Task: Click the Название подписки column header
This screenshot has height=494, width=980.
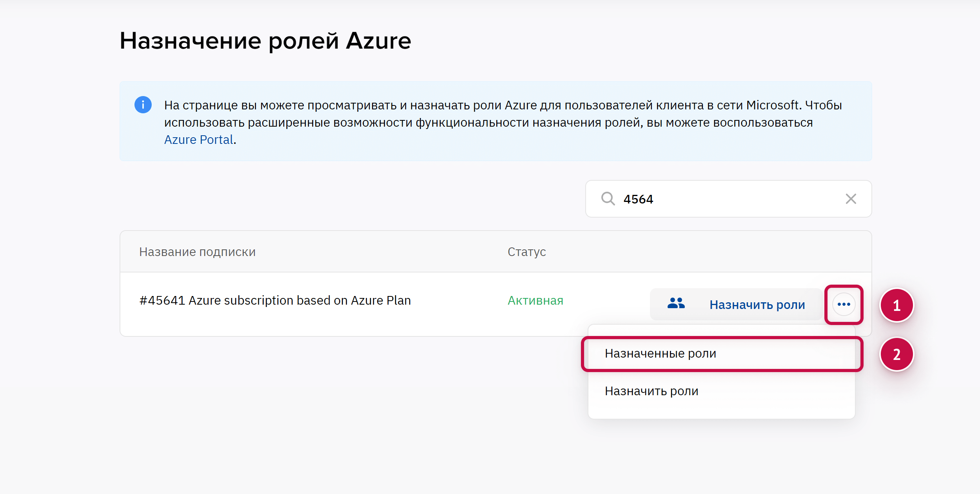Action: pyautogui.click(x=197, y=252)
